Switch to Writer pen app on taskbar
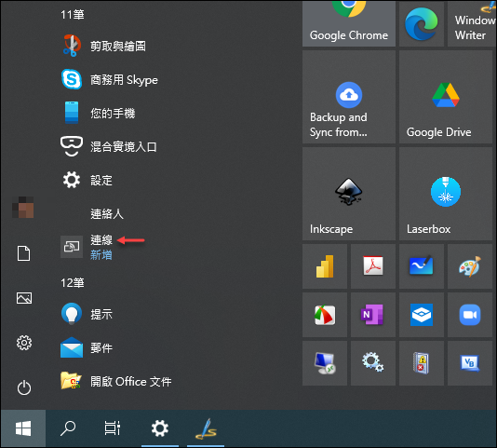The image size is (497, 448). 206,428
